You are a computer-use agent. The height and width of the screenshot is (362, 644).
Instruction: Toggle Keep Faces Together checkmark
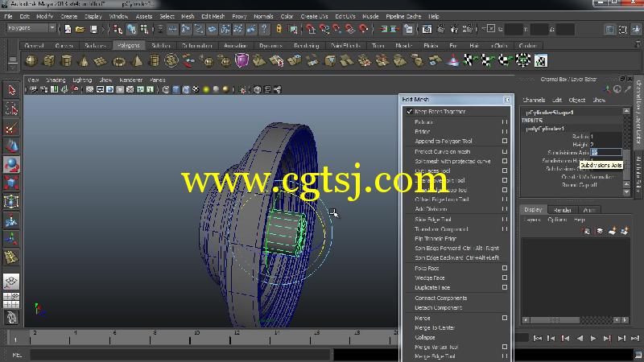(x=410, y=111)
